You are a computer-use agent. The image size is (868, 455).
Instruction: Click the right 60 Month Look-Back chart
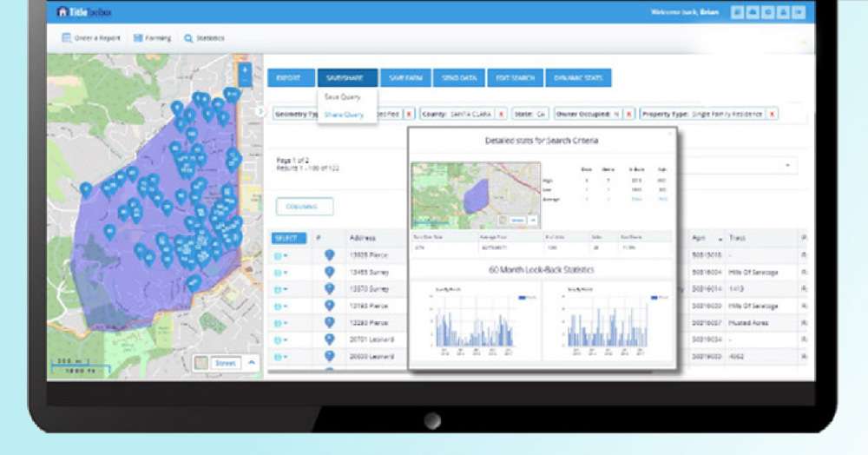click(x=608, y=321)
